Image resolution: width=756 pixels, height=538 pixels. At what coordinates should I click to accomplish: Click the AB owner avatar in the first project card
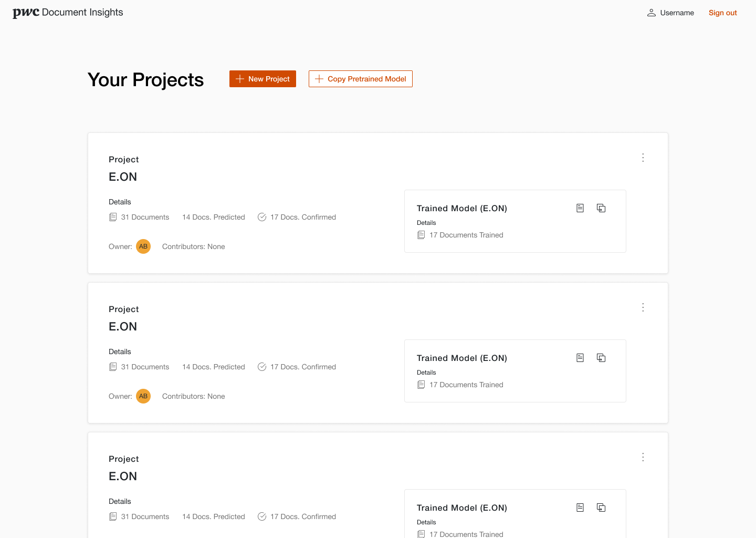pyautogui.click(x=143, y=246)
